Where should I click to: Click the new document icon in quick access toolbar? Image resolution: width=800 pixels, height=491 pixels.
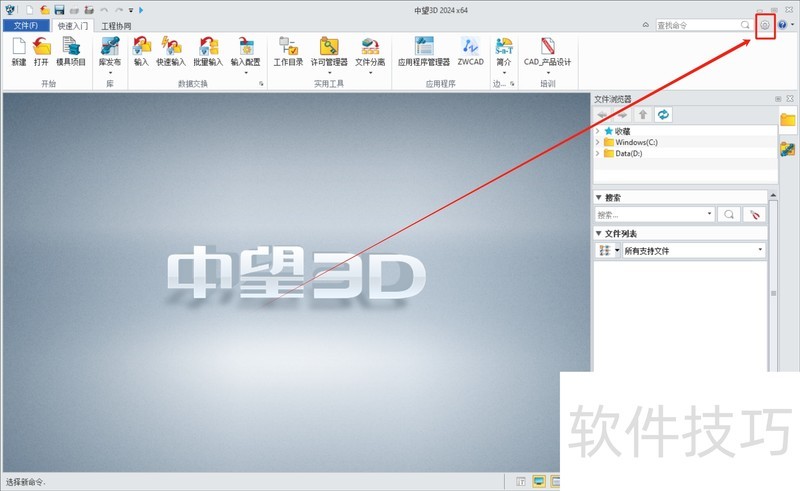[x=30, y=10]
